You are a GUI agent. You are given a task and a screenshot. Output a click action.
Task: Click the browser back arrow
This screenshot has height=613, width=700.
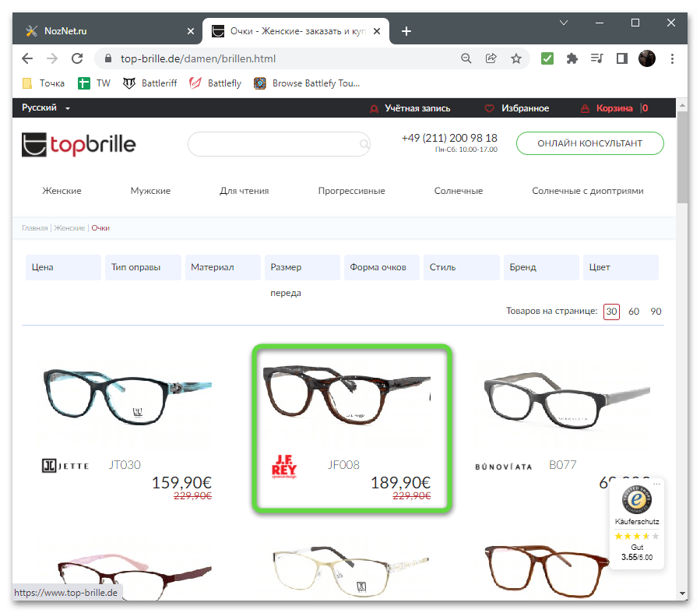(28, 58)
